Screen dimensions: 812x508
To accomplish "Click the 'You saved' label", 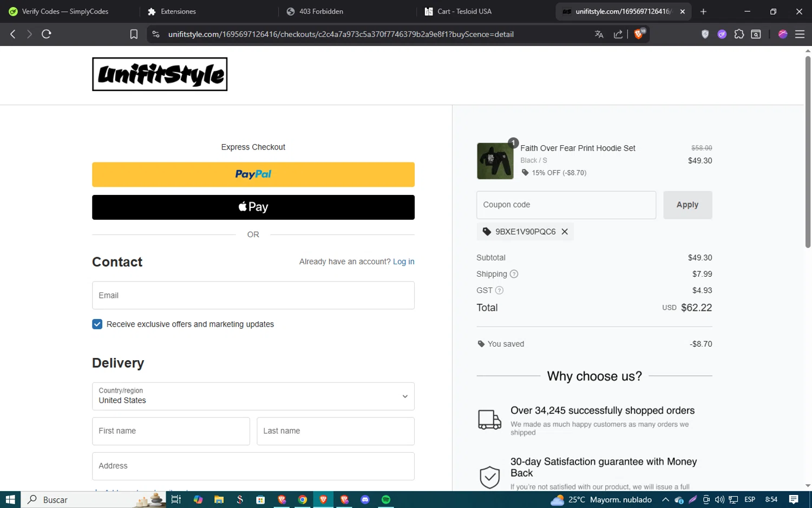I will 506,344.
